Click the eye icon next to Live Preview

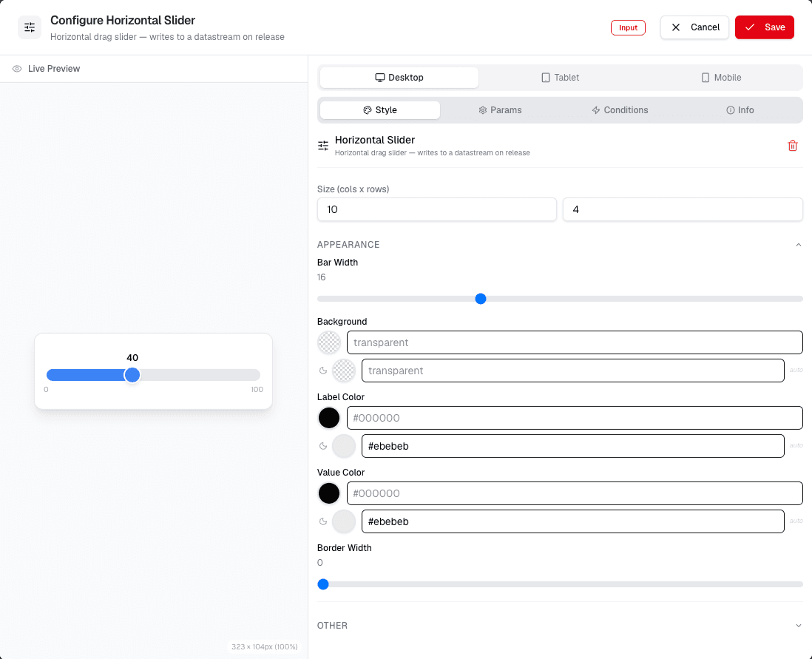[x=17, y=69]
